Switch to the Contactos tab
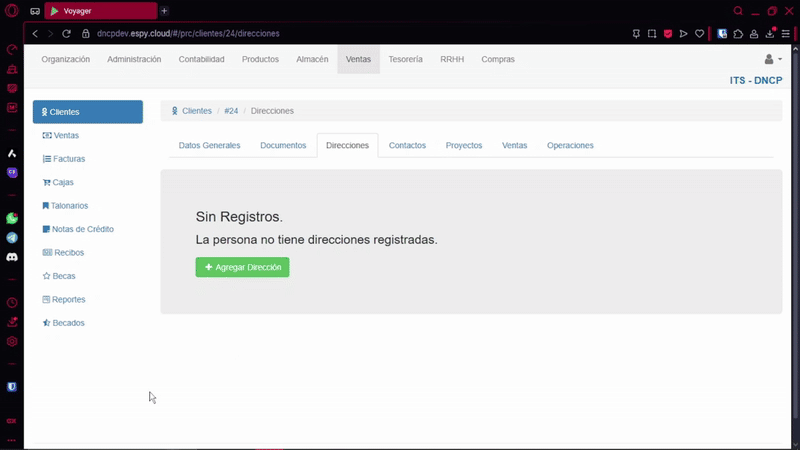This screenshot has height=450, width=800. pyautogui.click(x=407, y=145)
